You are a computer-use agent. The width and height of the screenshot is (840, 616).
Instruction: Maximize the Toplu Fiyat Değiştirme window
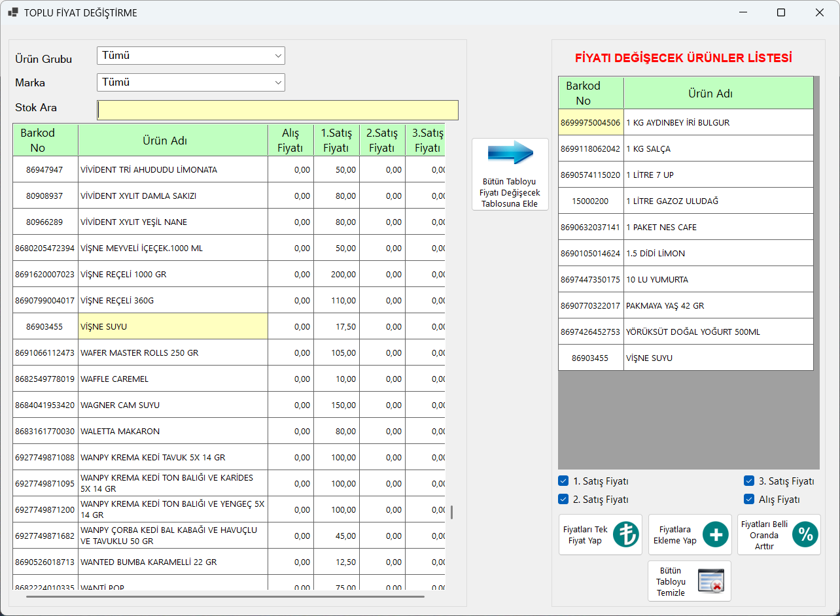(781, 12)
